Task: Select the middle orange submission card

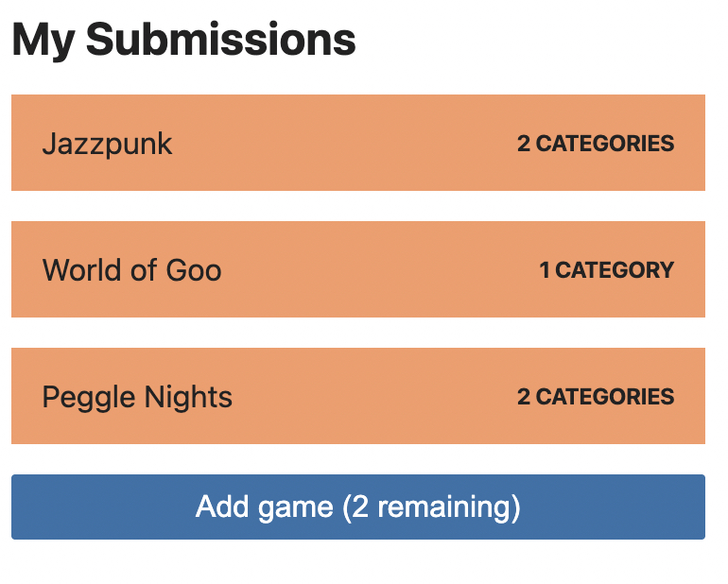Action: pos(357,269)
